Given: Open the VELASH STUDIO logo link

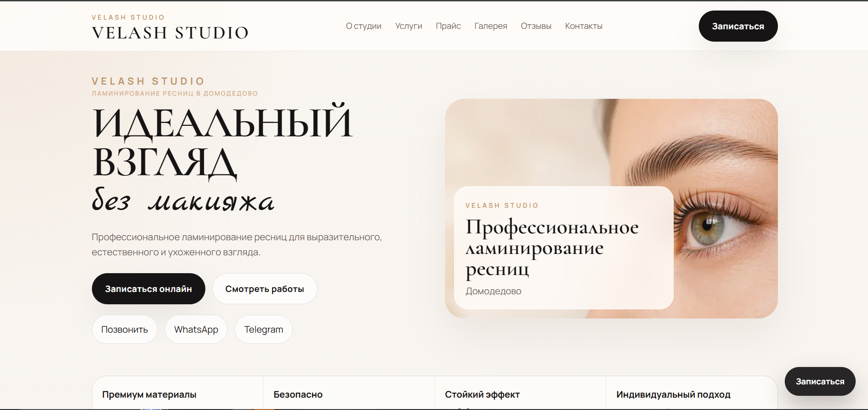Looking at the screenshot, I should point(170,27).
